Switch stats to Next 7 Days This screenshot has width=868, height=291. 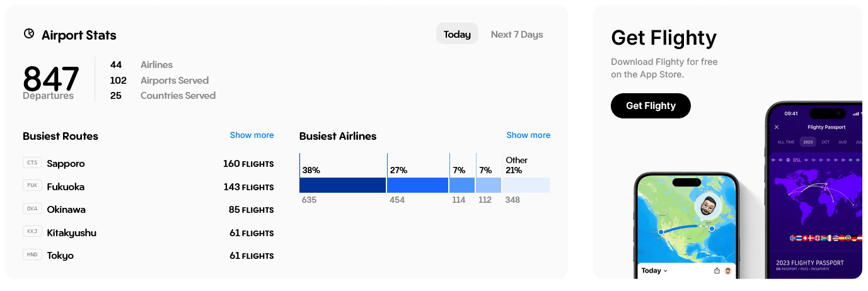517,34
